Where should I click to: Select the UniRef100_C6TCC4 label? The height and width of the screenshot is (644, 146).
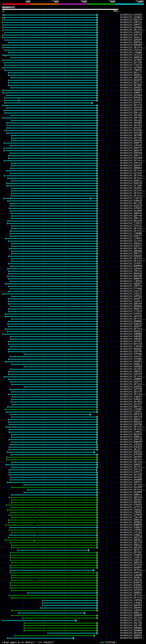131,55
